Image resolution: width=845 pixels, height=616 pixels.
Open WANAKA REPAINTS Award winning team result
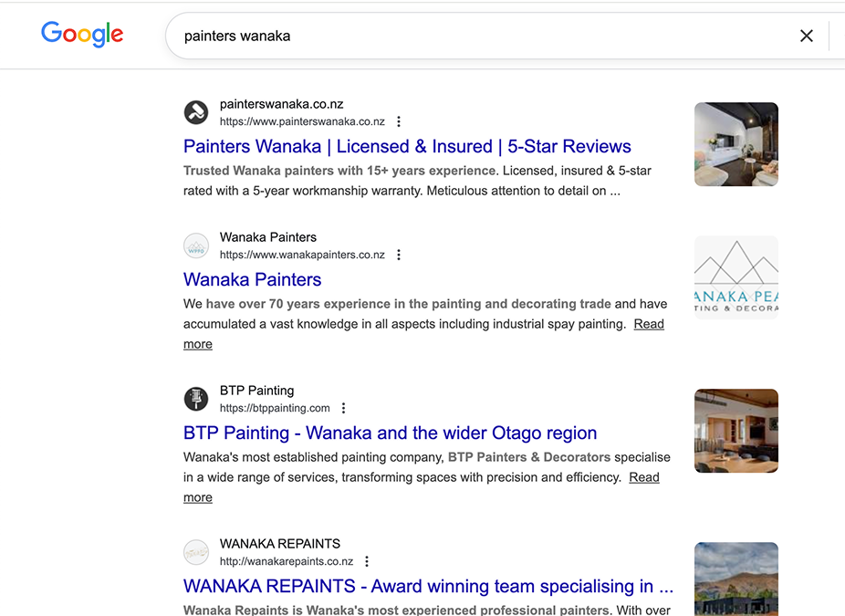(x=428, y=587)
